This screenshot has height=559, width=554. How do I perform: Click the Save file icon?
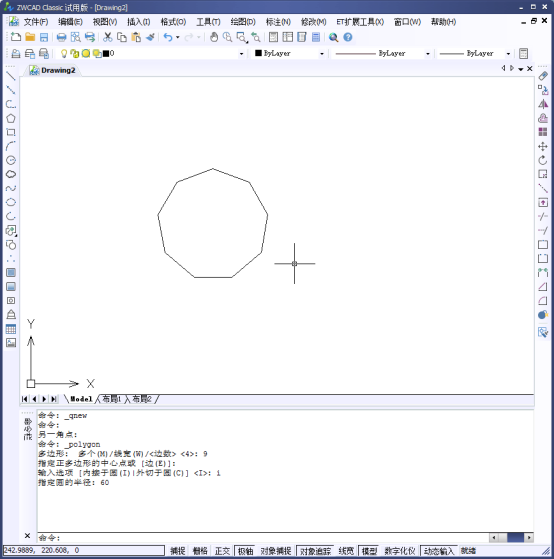point(44,37)
